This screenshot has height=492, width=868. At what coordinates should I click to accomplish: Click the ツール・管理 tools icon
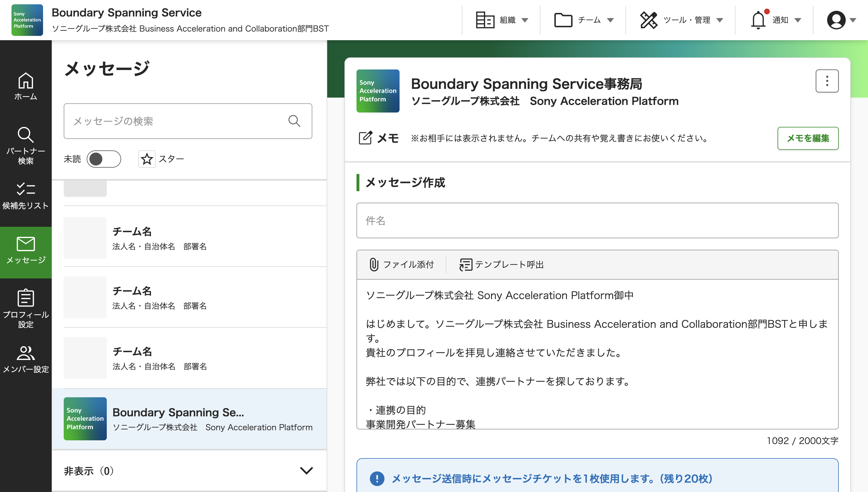(x=649, y=20)
